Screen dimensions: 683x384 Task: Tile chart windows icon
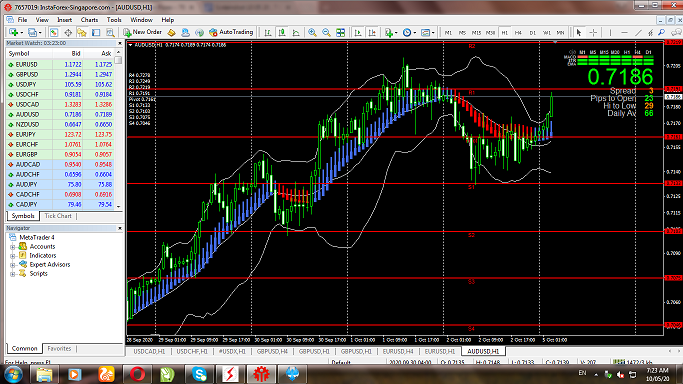coord(341,32)
